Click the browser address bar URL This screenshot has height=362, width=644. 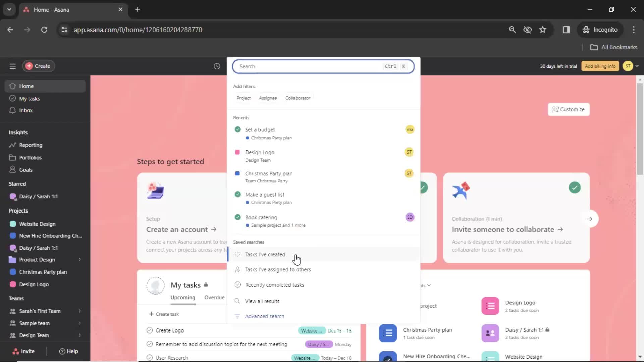[138, 29]
